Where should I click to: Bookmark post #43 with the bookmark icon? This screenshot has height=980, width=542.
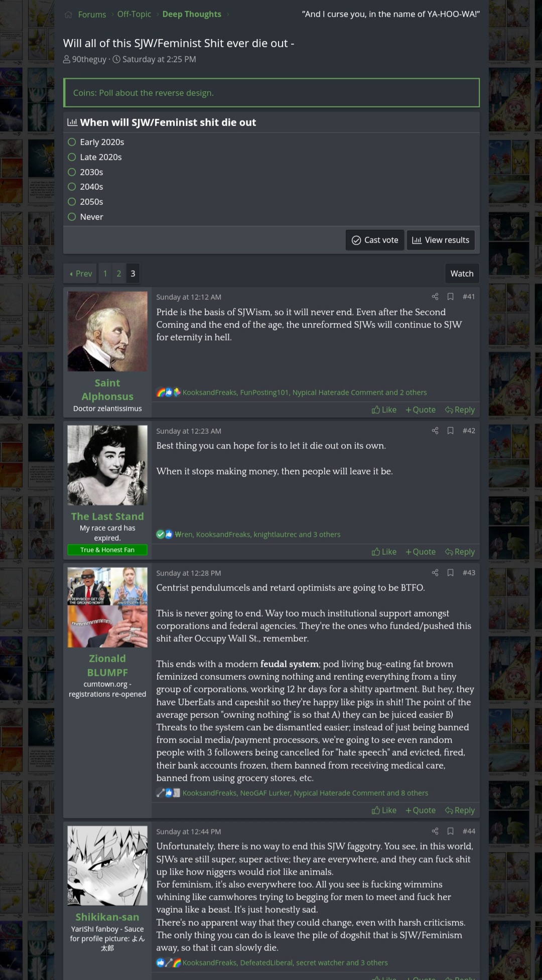pos(451,572)
